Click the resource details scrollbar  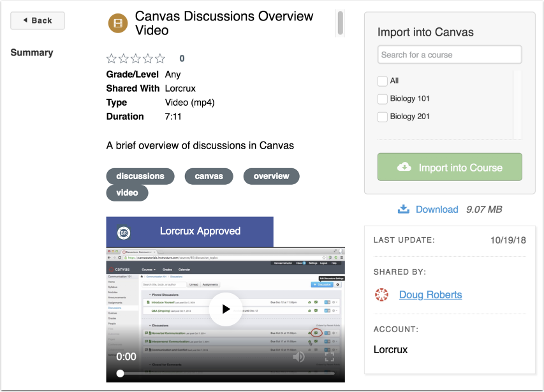coord(341,23)
